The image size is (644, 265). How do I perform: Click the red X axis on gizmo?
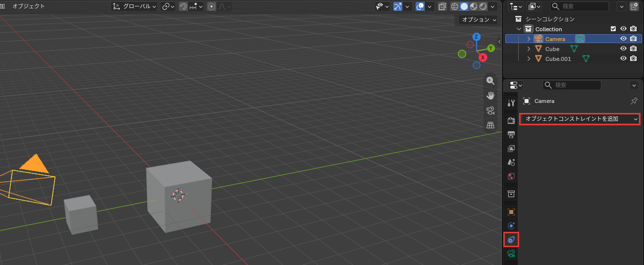click(x=483, y=57)
